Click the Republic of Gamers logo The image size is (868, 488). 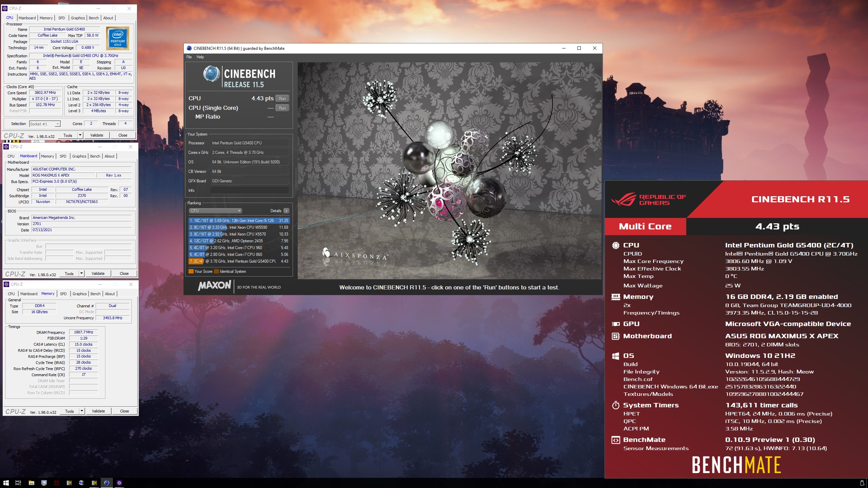point(649,199)
